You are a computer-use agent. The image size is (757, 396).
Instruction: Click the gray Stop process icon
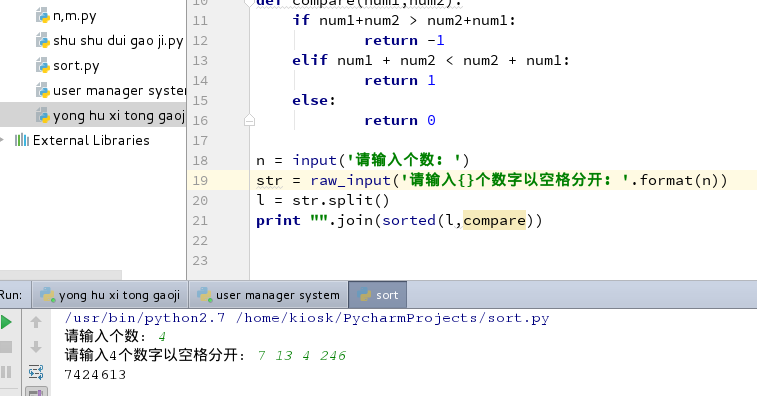(6, 347)
